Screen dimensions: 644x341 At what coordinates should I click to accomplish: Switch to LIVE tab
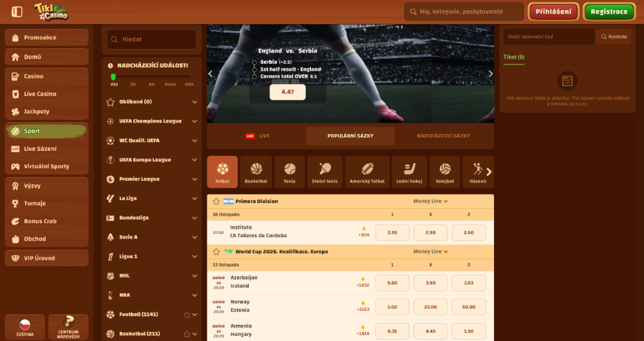click(258, 136)
